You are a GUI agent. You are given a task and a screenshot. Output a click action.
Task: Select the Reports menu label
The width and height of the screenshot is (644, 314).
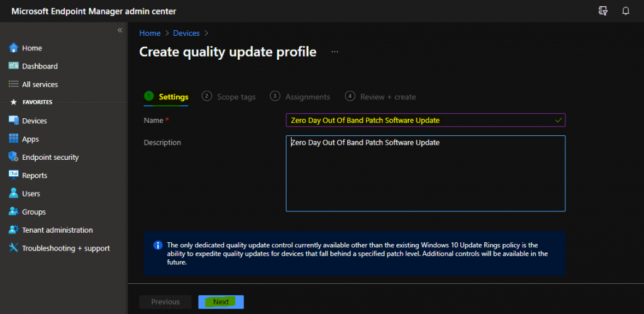coord(35,176)
